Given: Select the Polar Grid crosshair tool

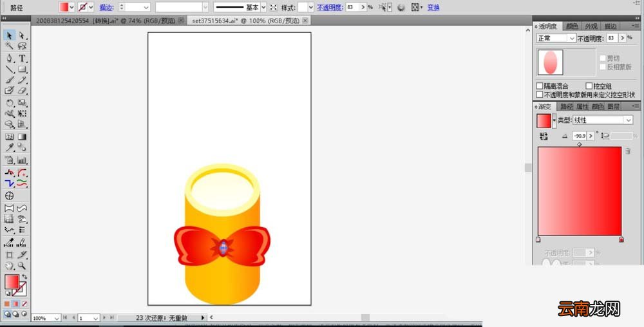Looking at the screenshot, I should (10, 196).
